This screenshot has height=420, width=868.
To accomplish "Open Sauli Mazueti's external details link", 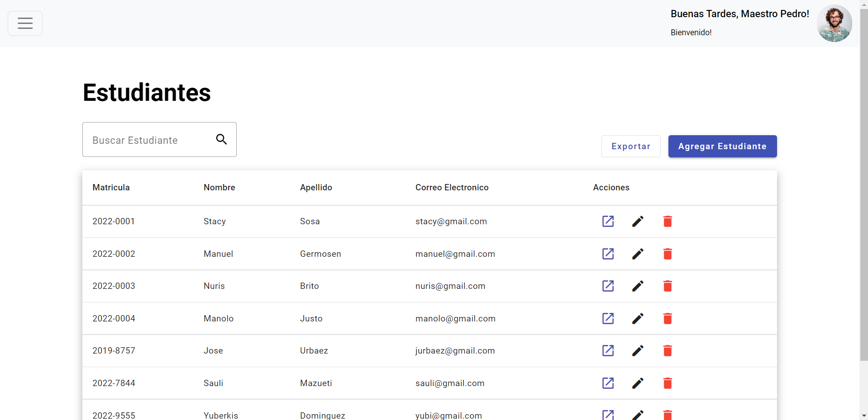I will click(608, 383).
